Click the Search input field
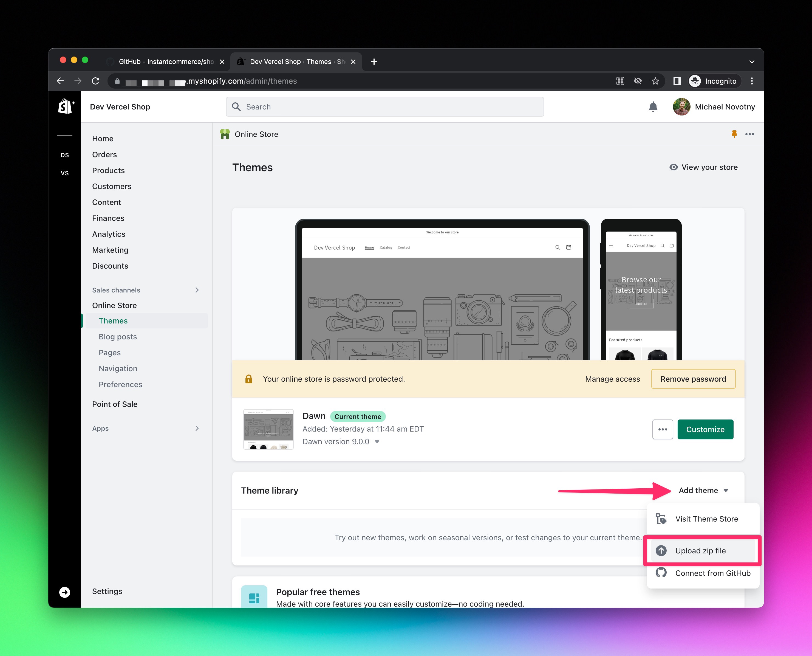812x656 pixels. pos(385,106)
